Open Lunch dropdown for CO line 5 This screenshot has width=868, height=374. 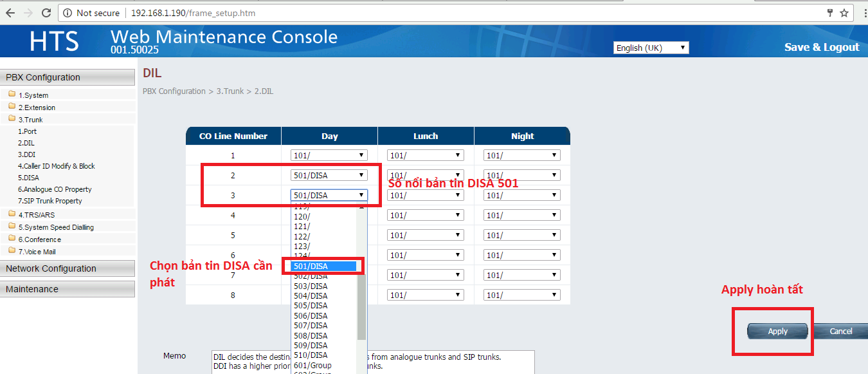tap(425, 235)
